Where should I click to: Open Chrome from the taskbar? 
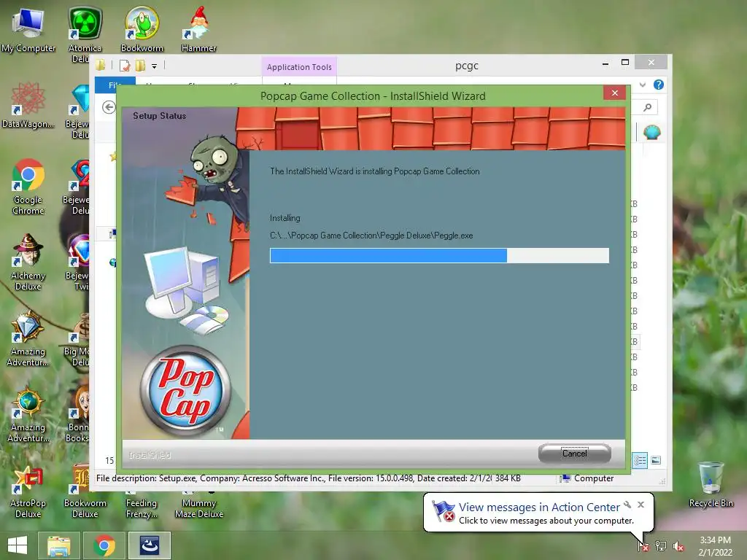(104, 545)
